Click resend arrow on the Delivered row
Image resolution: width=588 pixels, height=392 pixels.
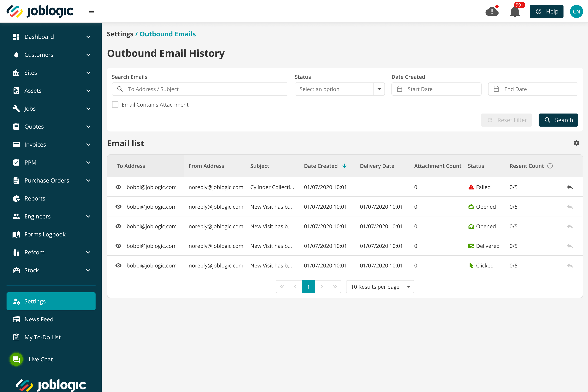coord(570,246)
